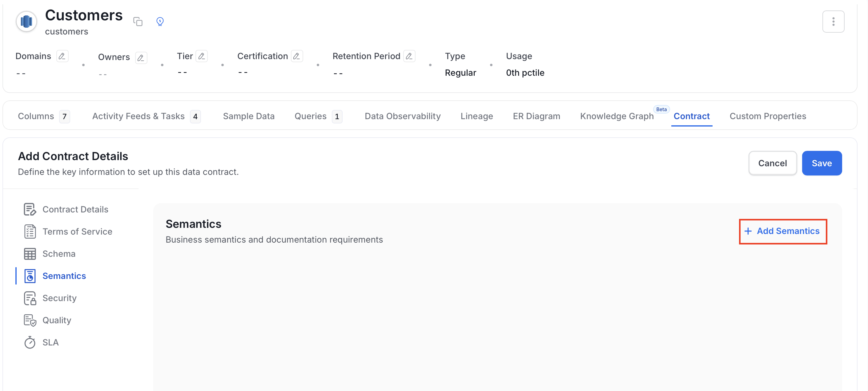The width and height of the screenshot is (868, 391).
Task: Open the Lineage tab
Action: [x=476, y=116]
